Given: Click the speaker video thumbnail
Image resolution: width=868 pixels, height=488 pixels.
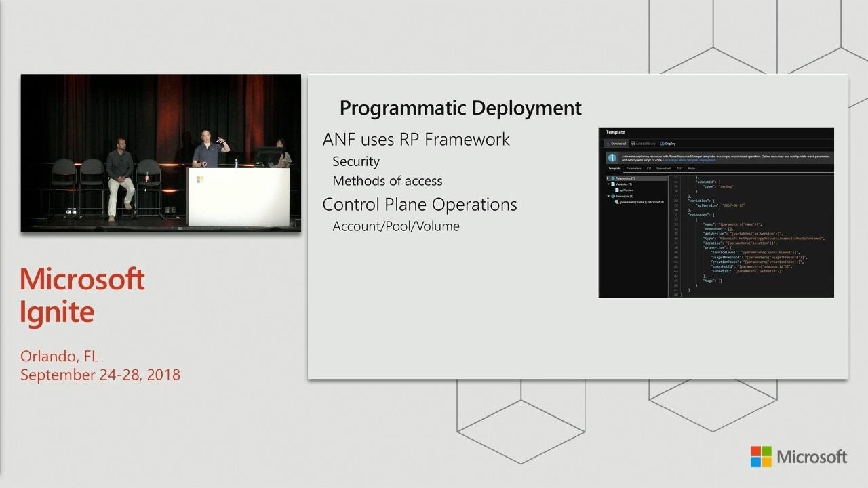Looking at the screenshot, I should (x=161, y=153).
